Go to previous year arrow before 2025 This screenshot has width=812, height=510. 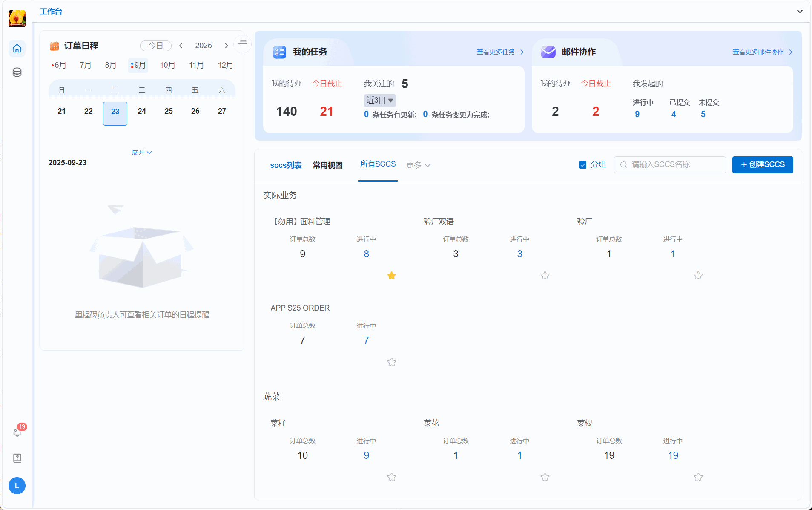[181, 46]
